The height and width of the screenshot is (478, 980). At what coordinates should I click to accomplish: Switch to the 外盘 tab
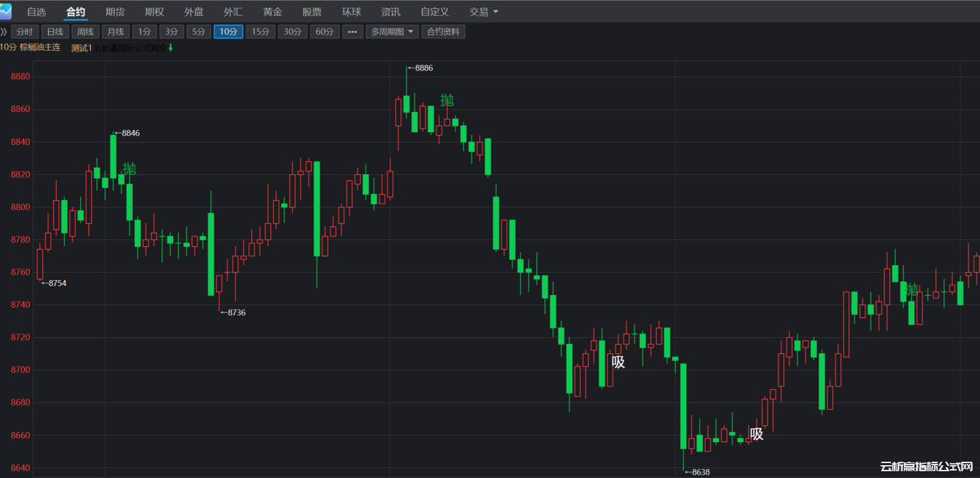[x=194, y=12]
